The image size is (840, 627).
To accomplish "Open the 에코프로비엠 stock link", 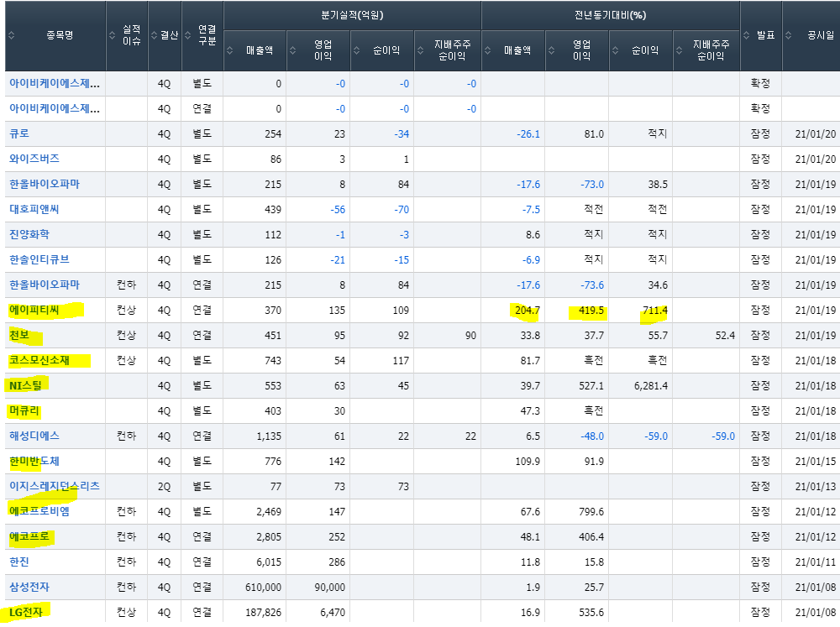I will point(39,511).
